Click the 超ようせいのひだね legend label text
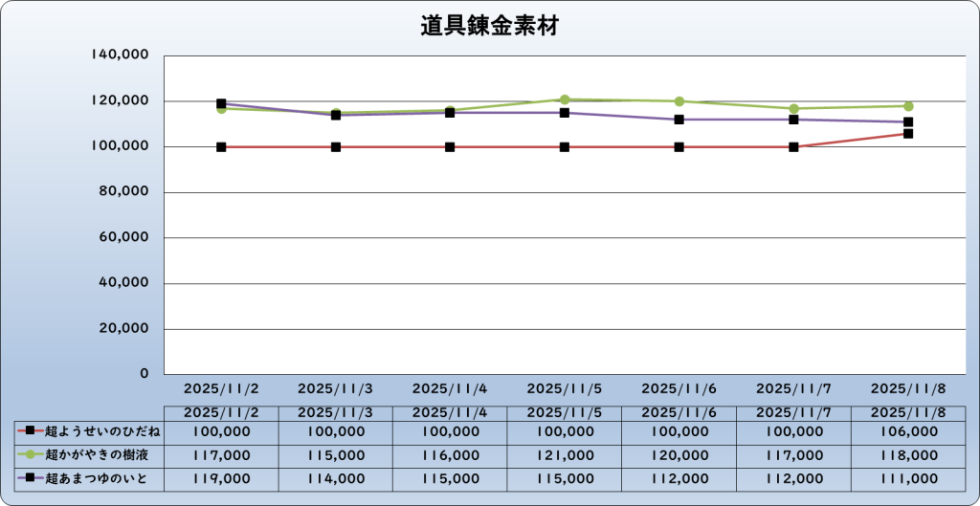This screenshot has height=506, width=980. click(x=101, y=431)
